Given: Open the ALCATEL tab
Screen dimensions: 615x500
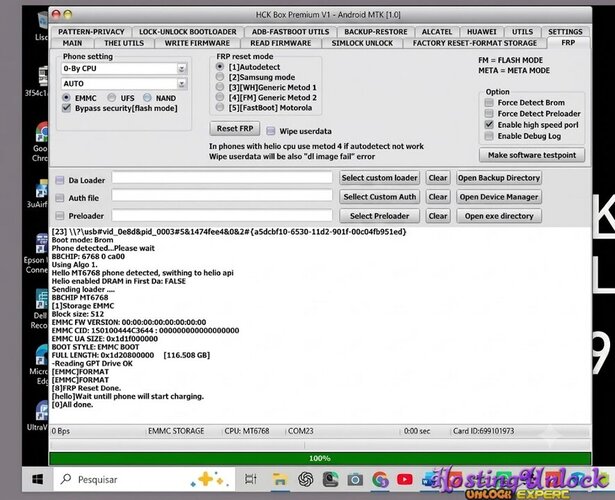Looking at the screenshot, I should point(437,32).
